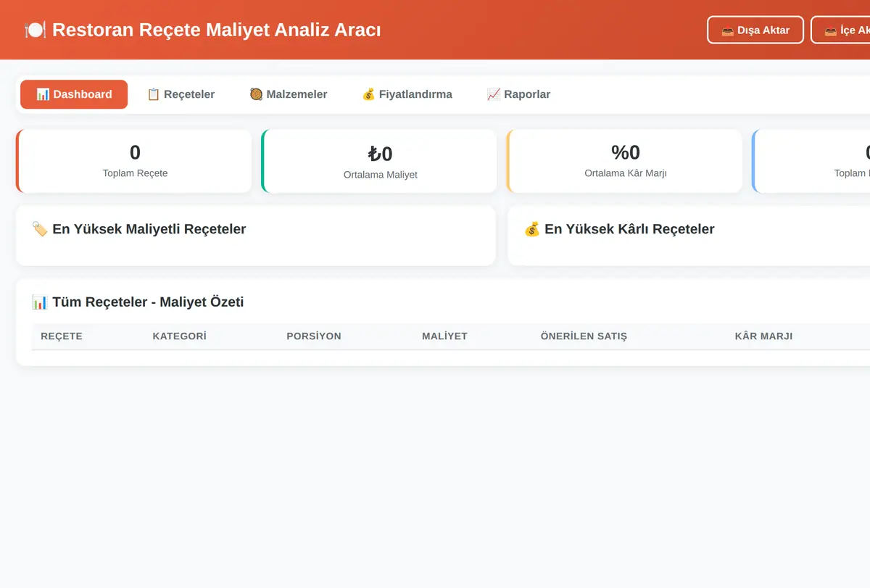Open the Raporlar tab
Image resolution: width=870 pixels, height=588 pixels.
click(x=518, y=94)
